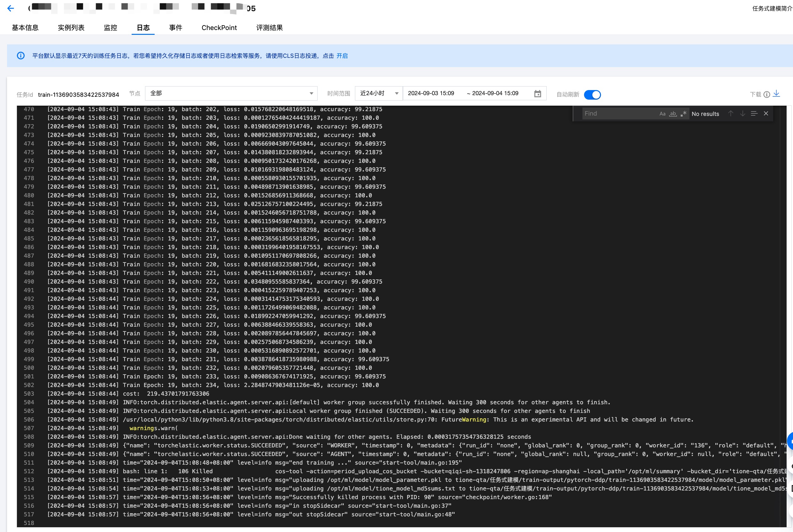Open the 节点 全部 dropdown

231,93
